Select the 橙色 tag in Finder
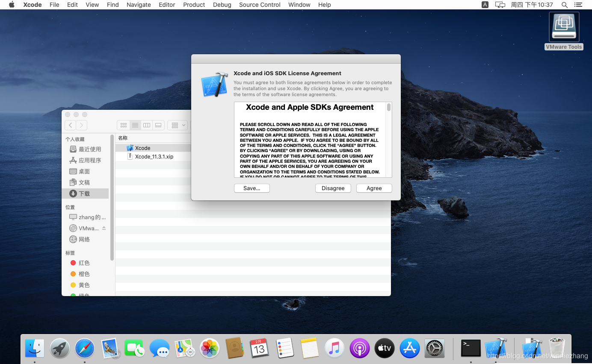Screen dimensions: 592x364 (85, 274)
